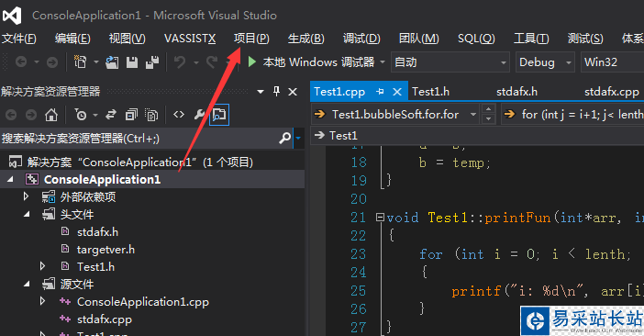Toggle pin on Test1.cpp tab
The image size is (644, 336).
(380, 92)
